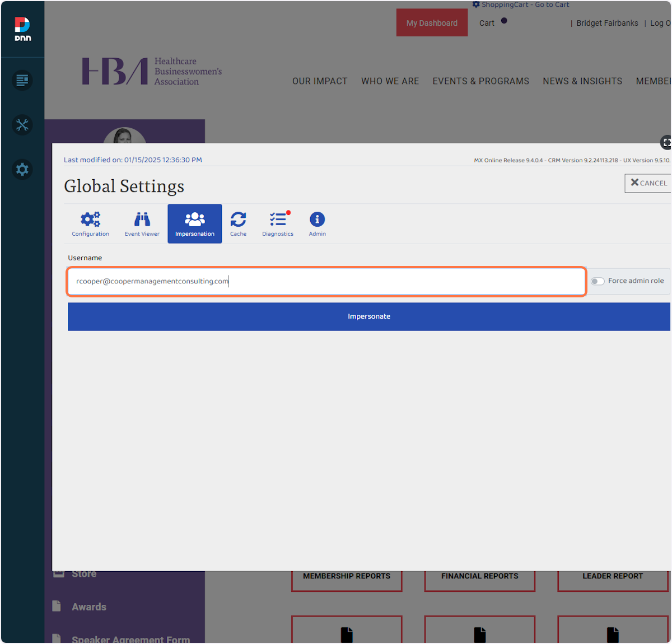
Task: Open the Admin info tab
Action: coord(318,223)
